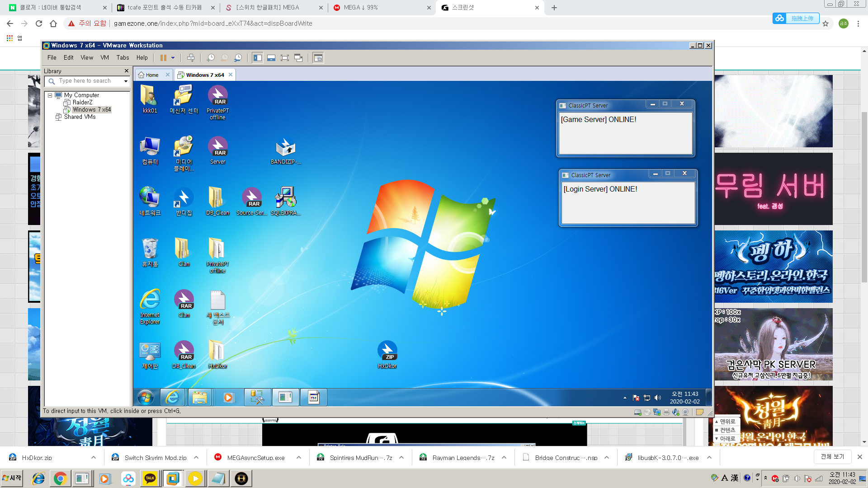Viewport: 868px width, 488px height.
Task: Switch to the tcafe browser tab
Action: [x=166, y=8]
